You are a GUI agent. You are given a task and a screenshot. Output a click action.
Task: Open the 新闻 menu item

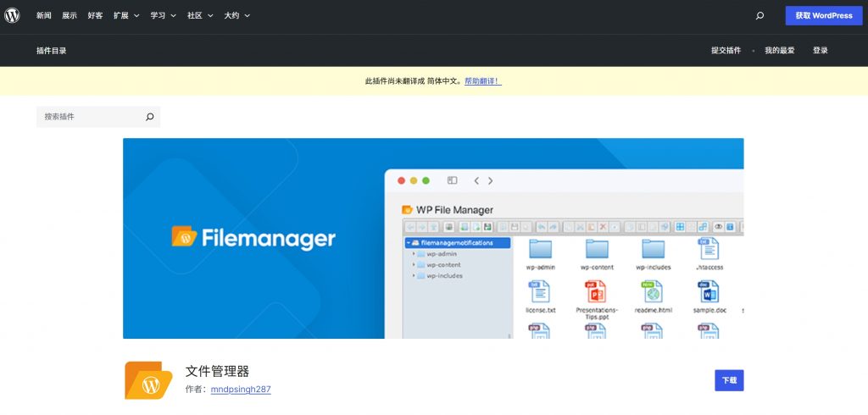click(x=44, y=15)
